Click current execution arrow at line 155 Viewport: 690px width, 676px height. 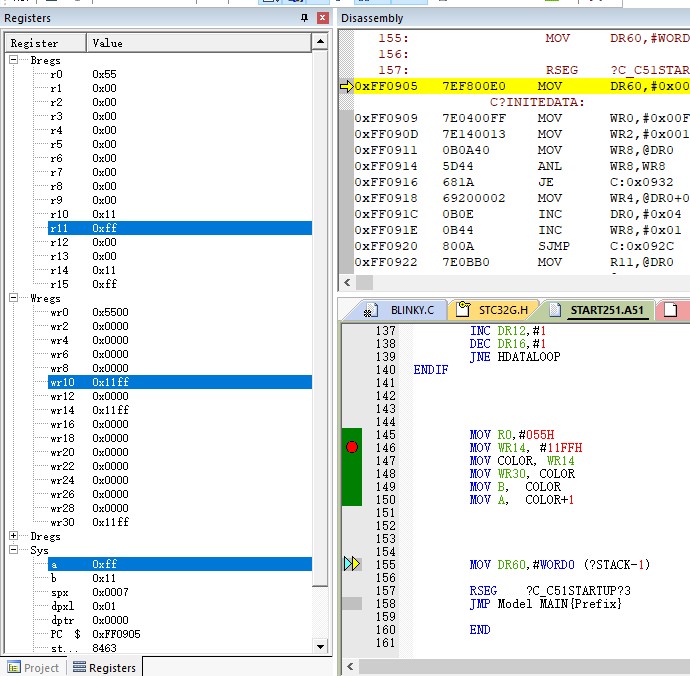pyautogui.click(x=352, y=564)
